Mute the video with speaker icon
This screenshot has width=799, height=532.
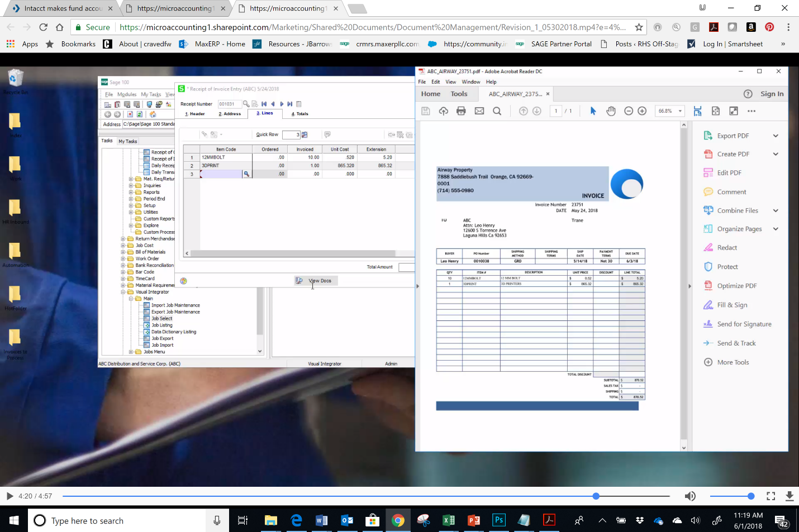pyautogui.click(x=690, y=496)
